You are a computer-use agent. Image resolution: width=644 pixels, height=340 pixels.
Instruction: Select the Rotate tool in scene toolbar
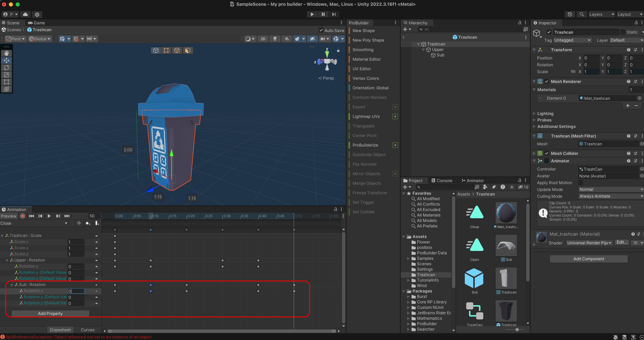(x=6, y=67)
